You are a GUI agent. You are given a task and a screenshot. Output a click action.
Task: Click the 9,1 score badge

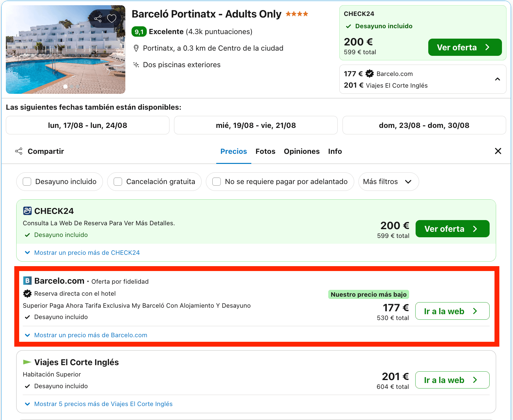(139, 32)
